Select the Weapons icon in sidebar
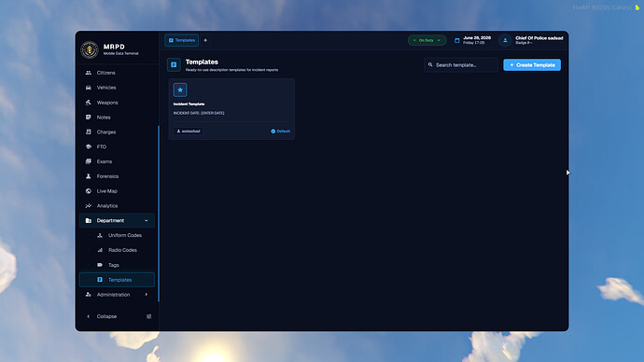 tap(89, 103)
